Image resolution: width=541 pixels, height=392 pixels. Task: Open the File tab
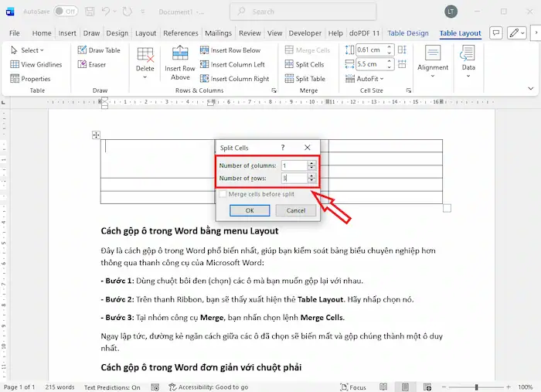14,33
